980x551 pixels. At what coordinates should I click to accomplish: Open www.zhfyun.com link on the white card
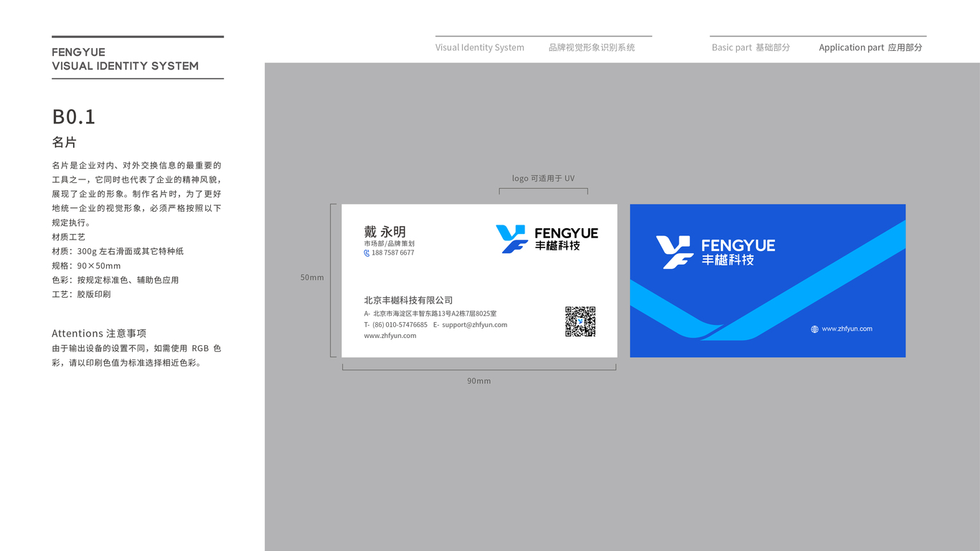tap(390, 336)
